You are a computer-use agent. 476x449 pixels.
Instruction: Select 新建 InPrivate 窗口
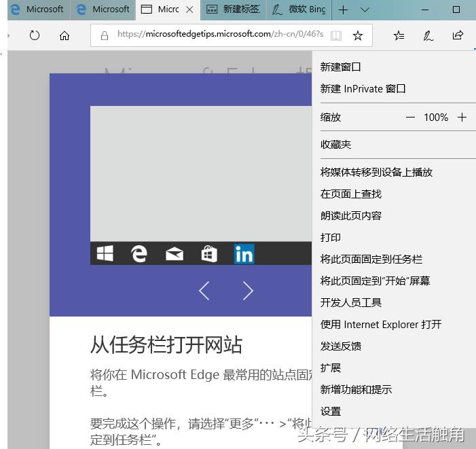click(x=363, y=89)
